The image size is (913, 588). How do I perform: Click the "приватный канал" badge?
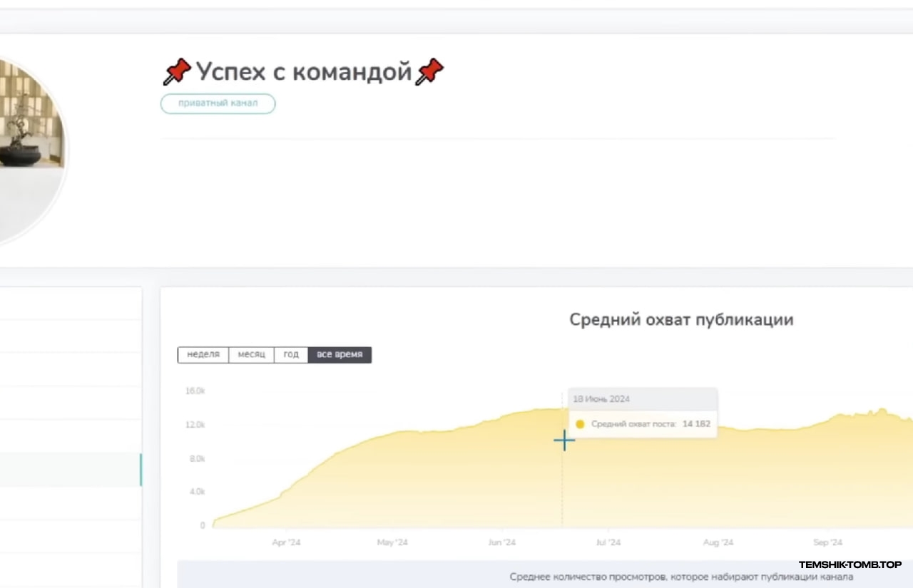tap(218, 103)
